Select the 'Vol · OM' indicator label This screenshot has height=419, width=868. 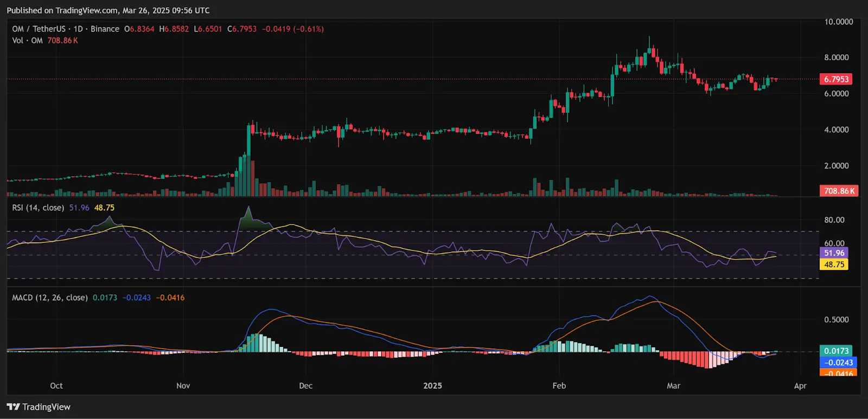[x=27, y=41]
